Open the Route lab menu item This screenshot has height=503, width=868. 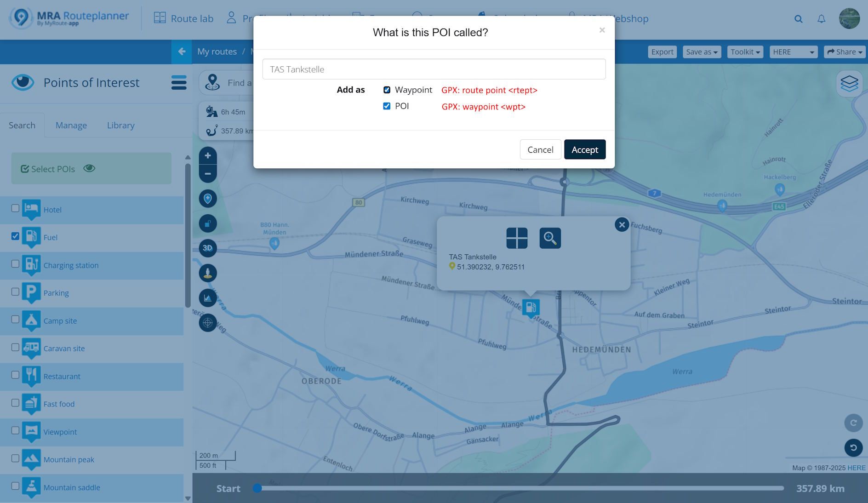[183, 18]
